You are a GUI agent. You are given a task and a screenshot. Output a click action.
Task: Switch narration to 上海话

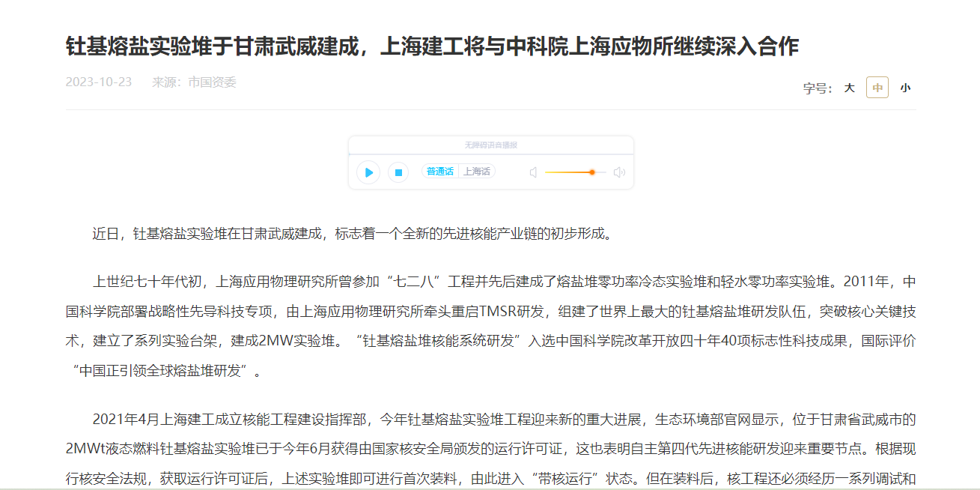pyautogui.click(x=477, y=172)
